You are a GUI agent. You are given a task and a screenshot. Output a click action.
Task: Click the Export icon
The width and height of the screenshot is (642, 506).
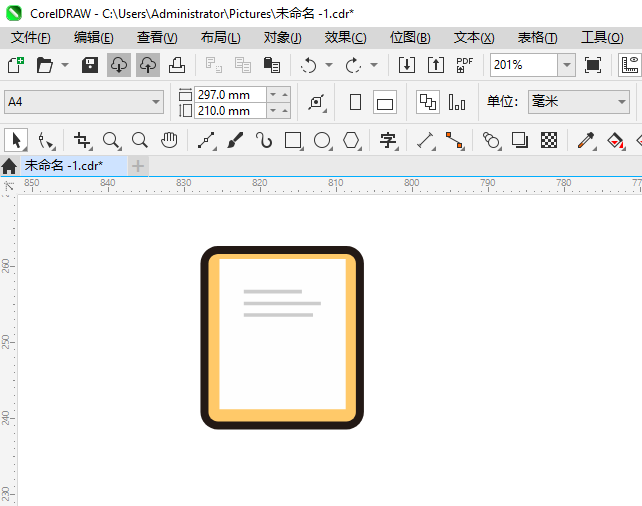(436, 65)
